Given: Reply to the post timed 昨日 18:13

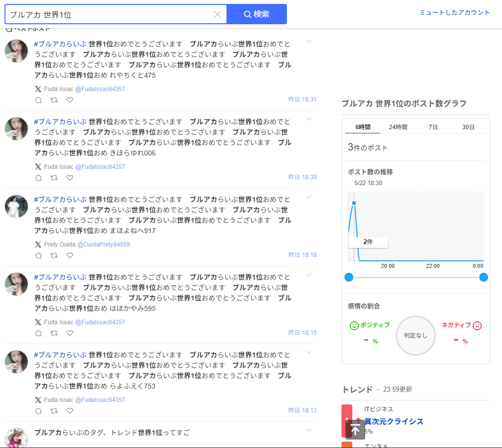Looking at the screenshot, I should click(39, 411).
